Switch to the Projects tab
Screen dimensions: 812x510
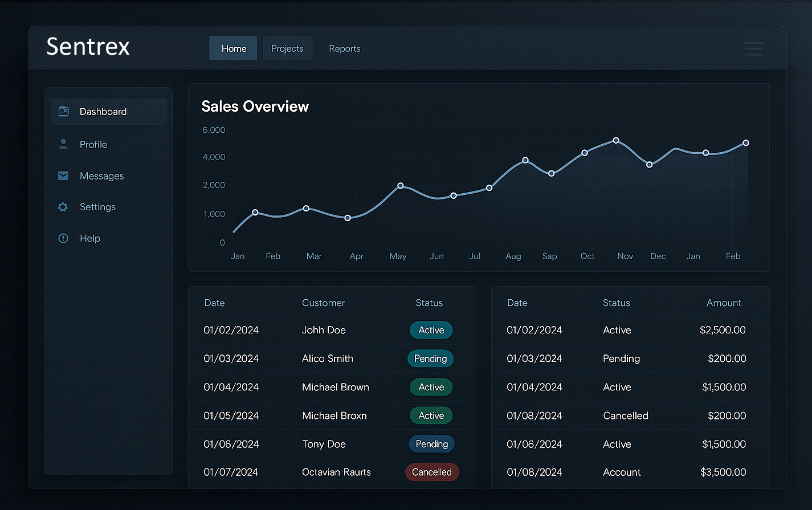pyautogui.click(x=287, y=48)
